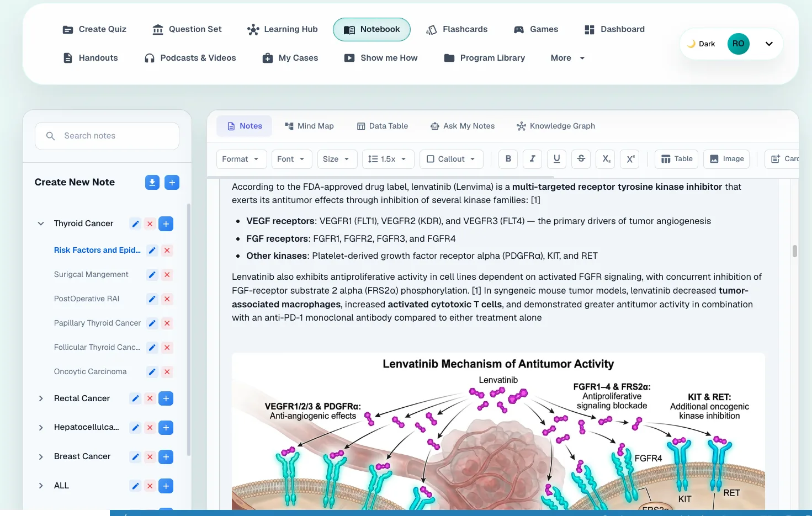Expand the ALL folder

coord(41,486)
